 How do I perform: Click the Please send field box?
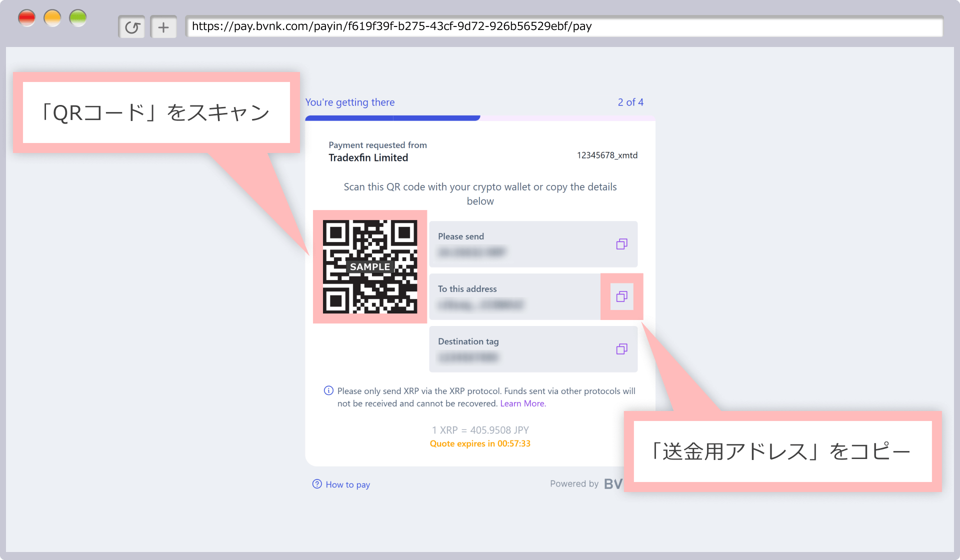point(520,244)
